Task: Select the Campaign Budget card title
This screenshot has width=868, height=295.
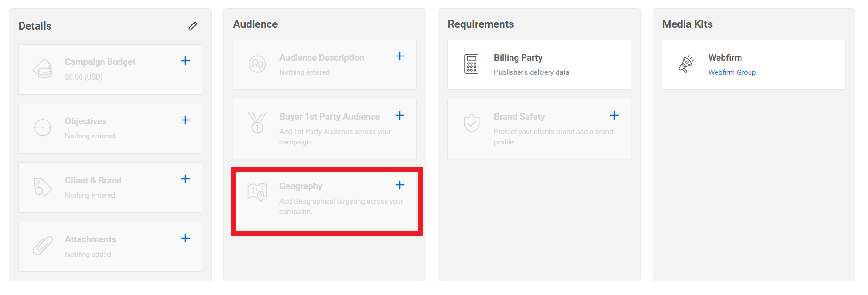Action: [100, 62]
